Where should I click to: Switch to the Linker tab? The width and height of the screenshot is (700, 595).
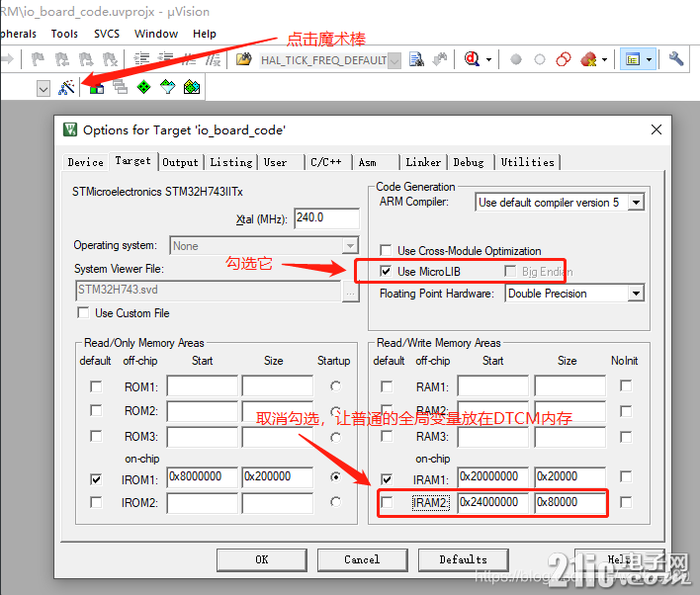click(x=423, y=162)
